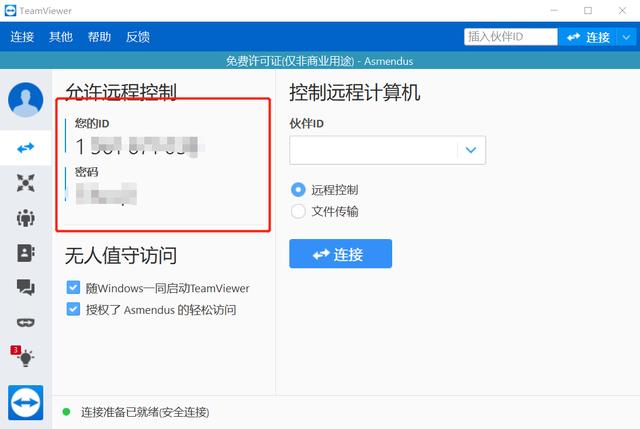Maximize the TeamViewer window
640x429 pixels.
(588, 11)
